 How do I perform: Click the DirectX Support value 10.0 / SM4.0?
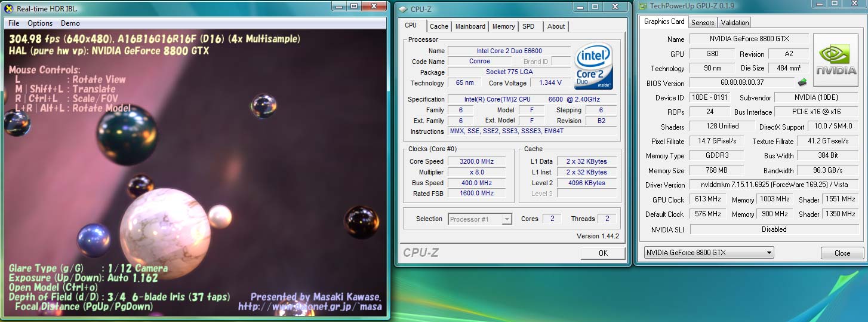click(x=832, y=126)
